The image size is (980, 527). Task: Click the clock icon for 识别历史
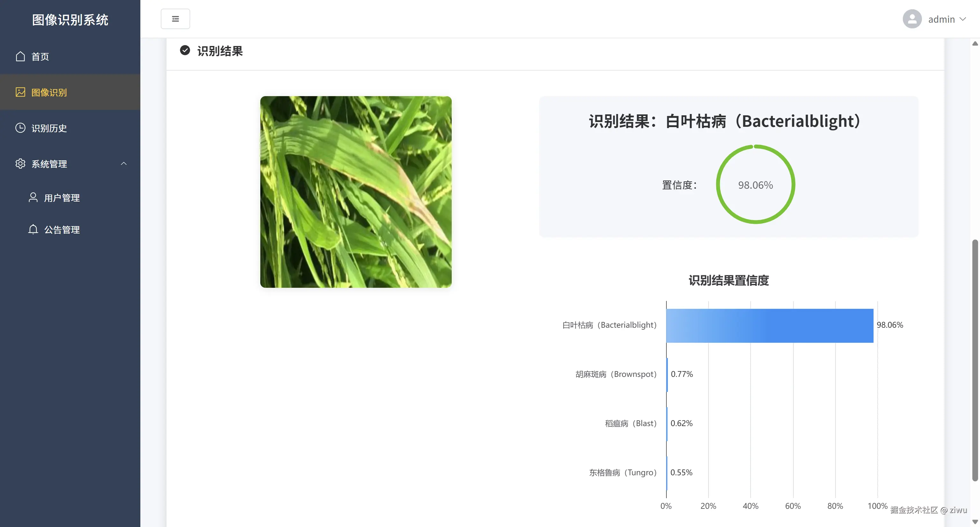(x=20, y=128)
